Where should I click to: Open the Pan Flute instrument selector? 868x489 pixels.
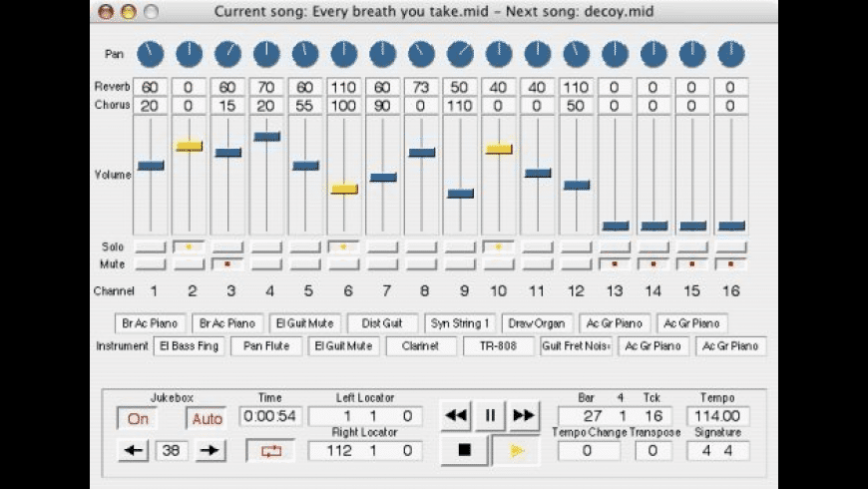tap(266, 346)
